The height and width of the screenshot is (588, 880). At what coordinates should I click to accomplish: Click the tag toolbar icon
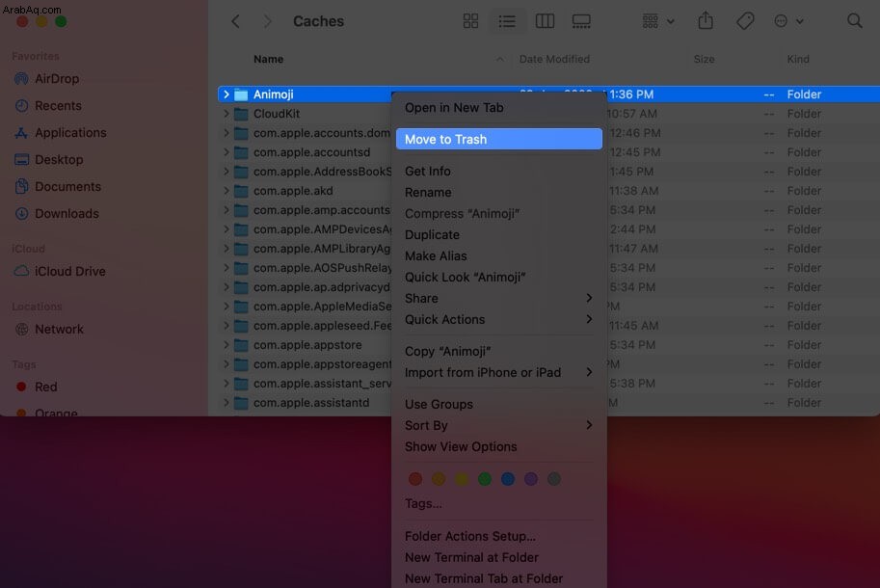(745, 21)
